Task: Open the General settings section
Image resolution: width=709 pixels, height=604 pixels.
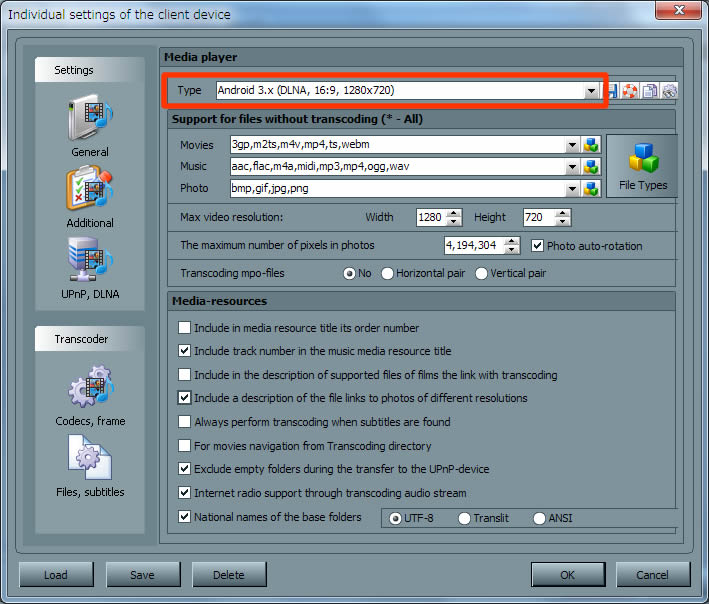Action: [x=90, y=126]
